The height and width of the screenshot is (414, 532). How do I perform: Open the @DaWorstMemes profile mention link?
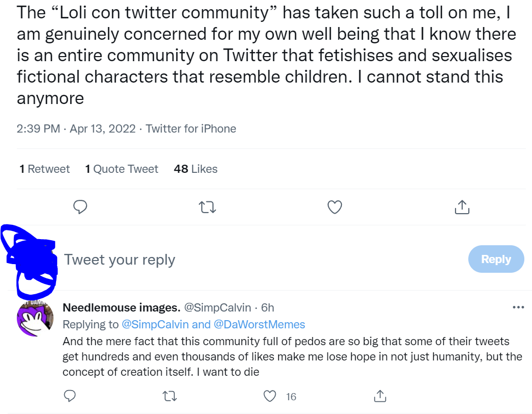259,324
